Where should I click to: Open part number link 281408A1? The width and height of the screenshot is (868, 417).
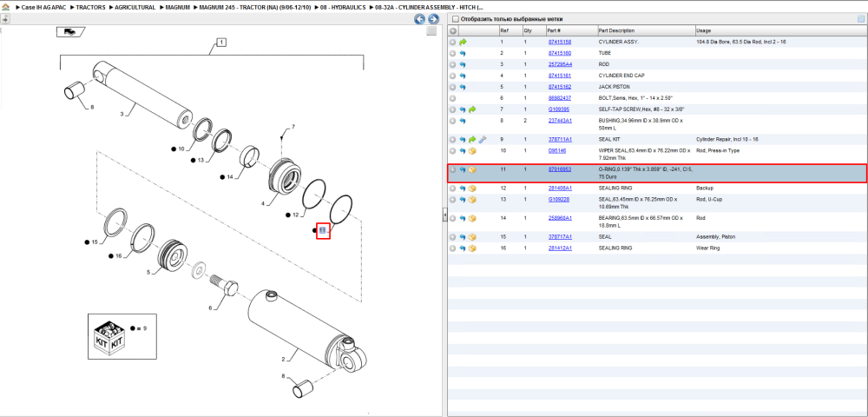pos(560,189)
